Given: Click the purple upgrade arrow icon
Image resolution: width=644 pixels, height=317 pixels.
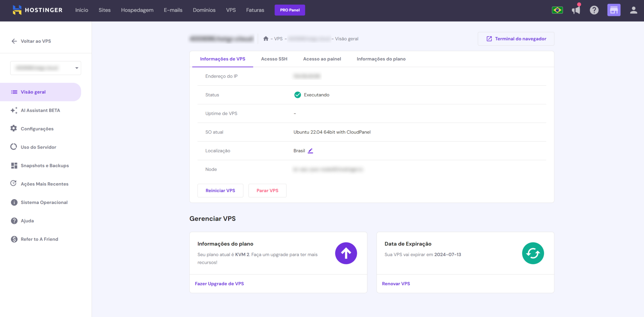Looking at the screenshot, I should (346, 253).
